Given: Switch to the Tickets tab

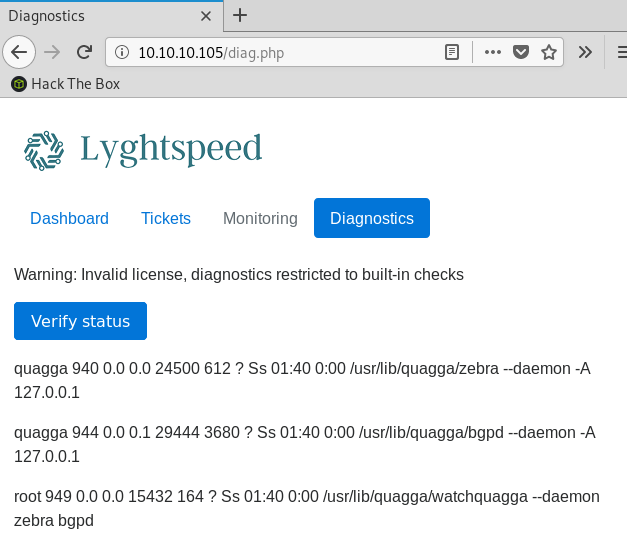Looking at the screenshot, I should (166, 218).
